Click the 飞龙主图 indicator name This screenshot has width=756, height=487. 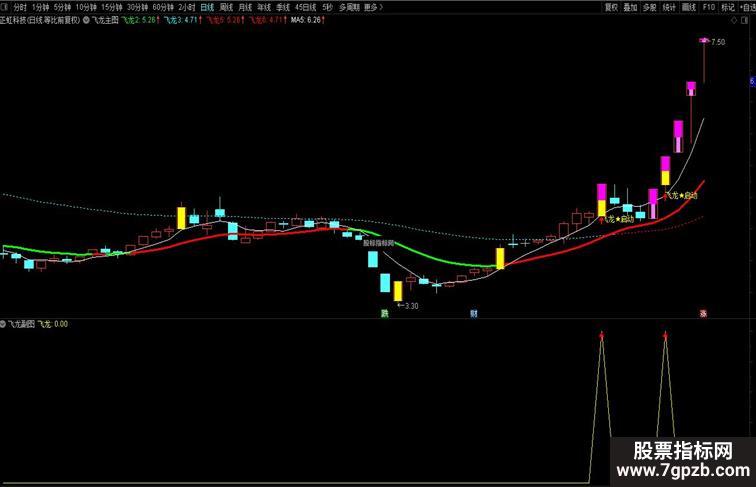tap(105, 20)
